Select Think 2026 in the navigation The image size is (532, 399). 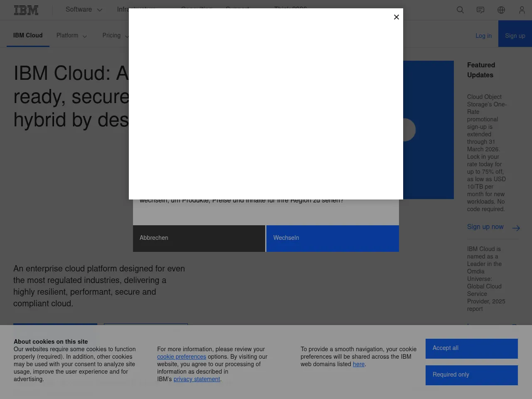(x=291, y=10)
